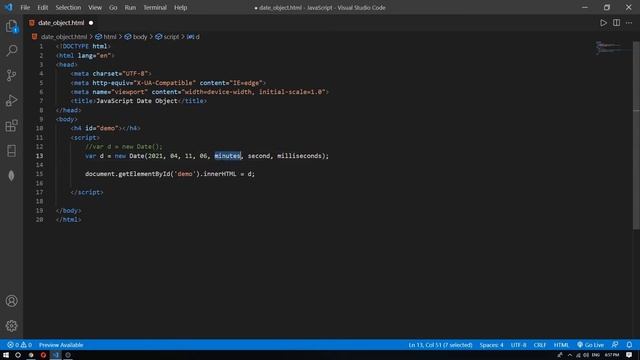
Task: Click the VS Code logo in title bar
Action: pos(9,7)
